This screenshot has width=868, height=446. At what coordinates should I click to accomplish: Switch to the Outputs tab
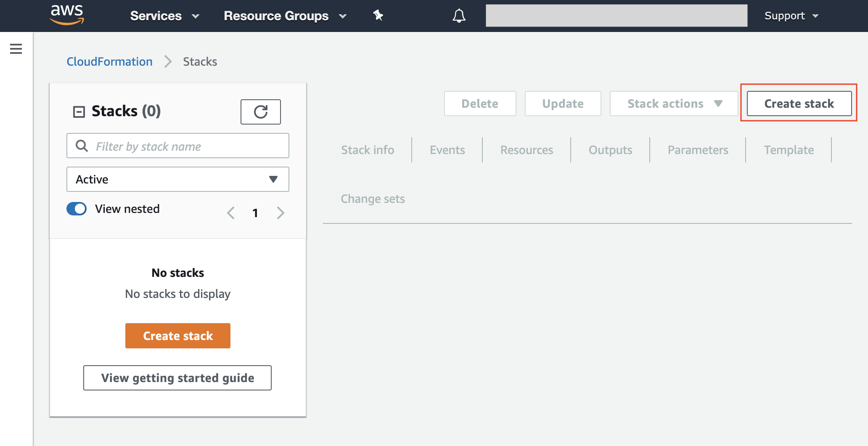pyautogui.click(x=610, y=150)
